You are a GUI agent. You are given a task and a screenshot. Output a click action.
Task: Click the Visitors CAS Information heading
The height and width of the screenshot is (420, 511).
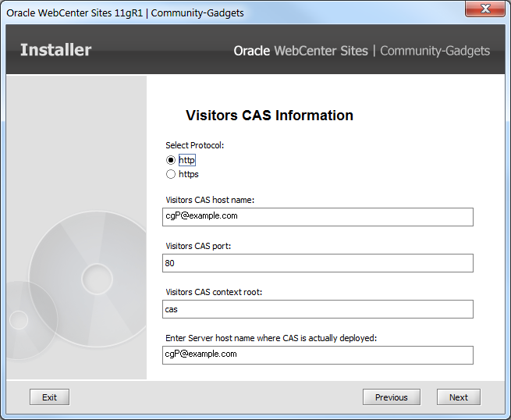(x=269, y=116)
